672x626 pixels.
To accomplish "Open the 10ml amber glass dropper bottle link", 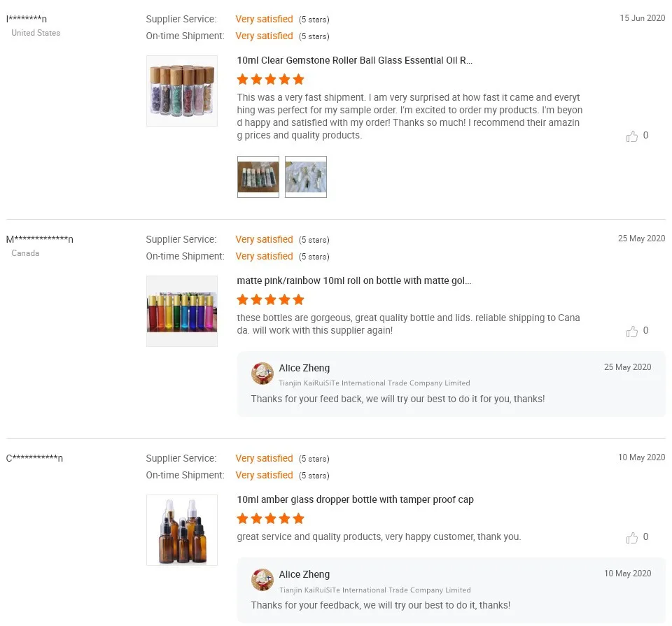I will [356, 500].
